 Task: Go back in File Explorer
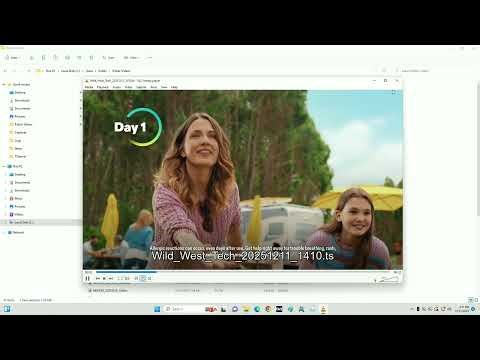(x=5, y=71)
